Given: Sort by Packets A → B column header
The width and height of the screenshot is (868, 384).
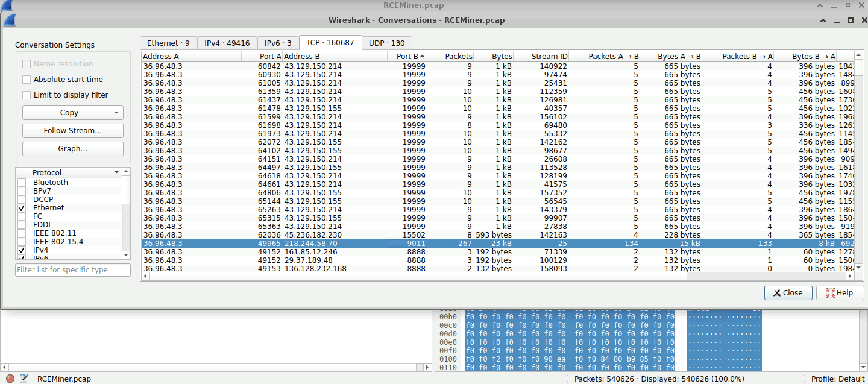Looking at the screenshot, I should [604, 56].
